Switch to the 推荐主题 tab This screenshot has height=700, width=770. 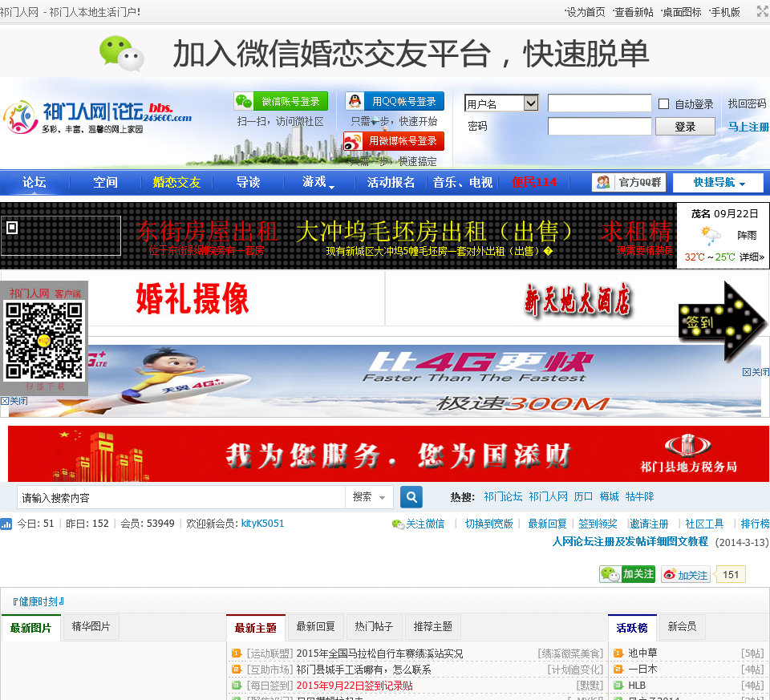432,626
